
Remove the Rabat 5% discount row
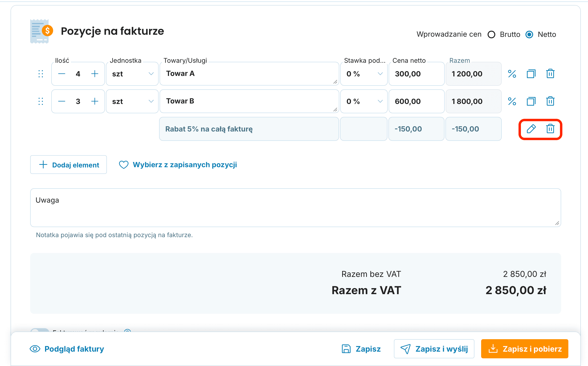pos(550,129)
